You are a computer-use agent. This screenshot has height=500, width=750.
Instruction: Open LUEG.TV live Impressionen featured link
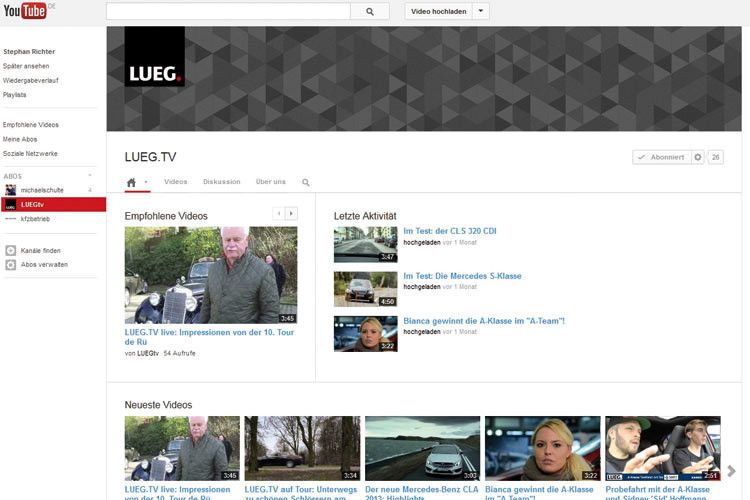(x=209, y=337)
